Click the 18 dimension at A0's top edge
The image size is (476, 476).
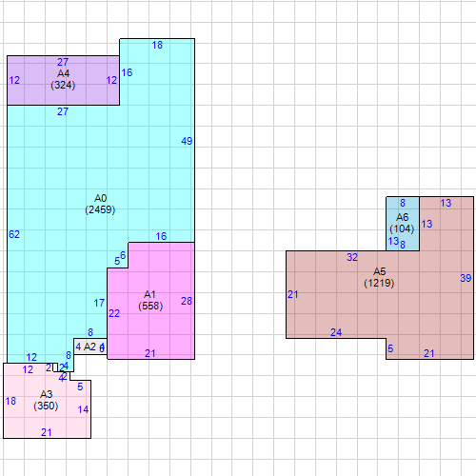click(x=157, y=45)
